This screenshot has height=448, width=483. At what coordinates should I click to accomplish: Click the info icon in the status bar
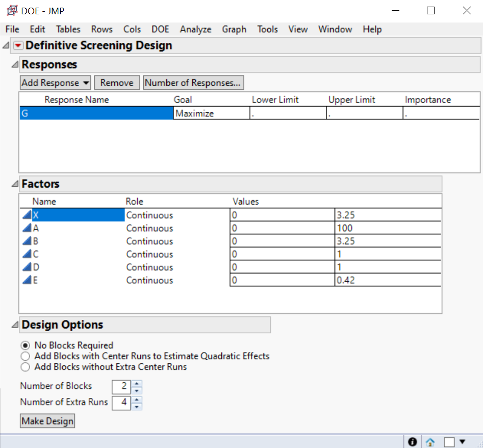click(x=413, y=441)
